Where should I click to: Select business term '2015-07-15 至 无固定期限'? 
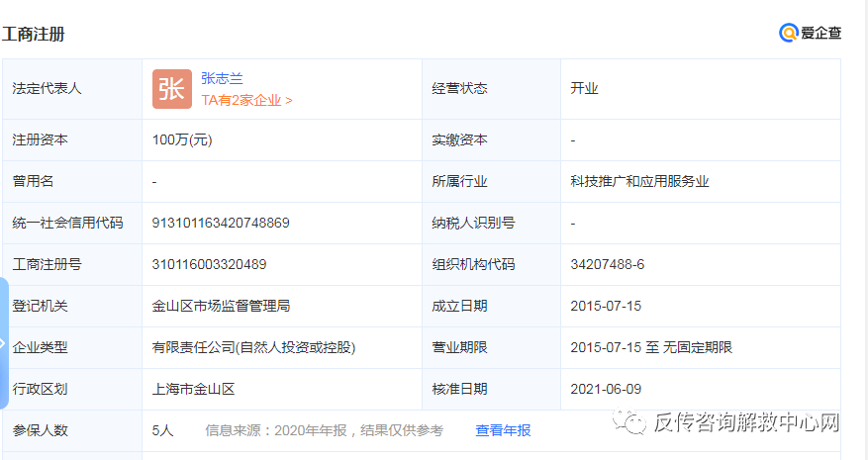[651, 347]
